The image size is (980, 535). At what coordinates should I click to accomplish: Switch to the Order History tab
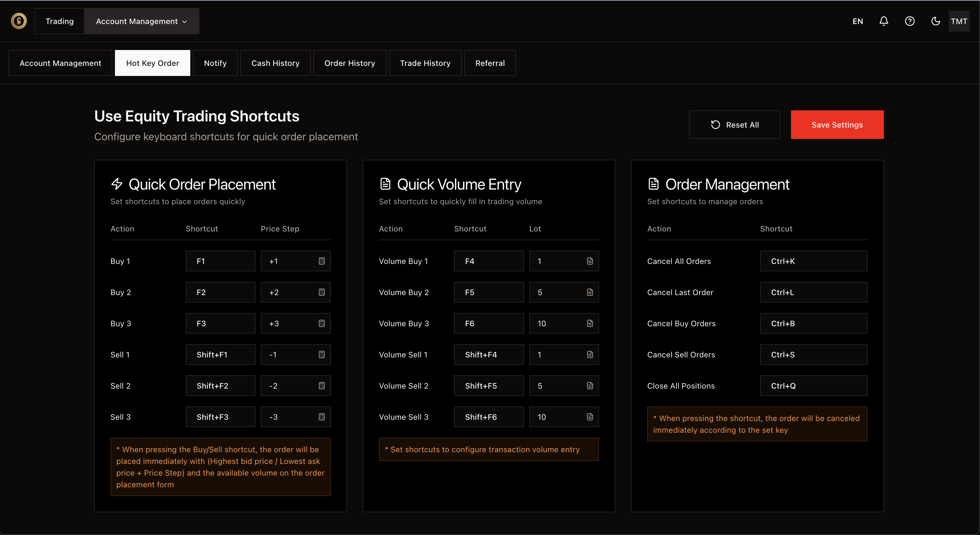tap(349, 63)
